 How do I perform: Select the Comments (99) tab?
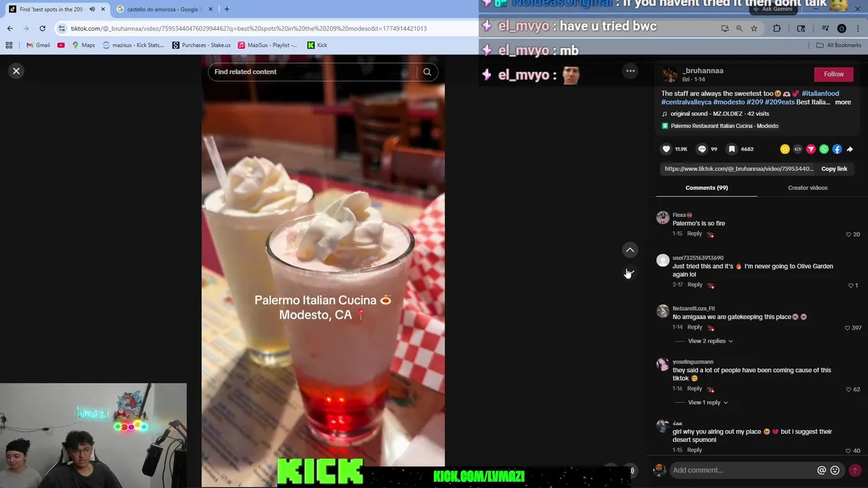(x=707, y=188)
